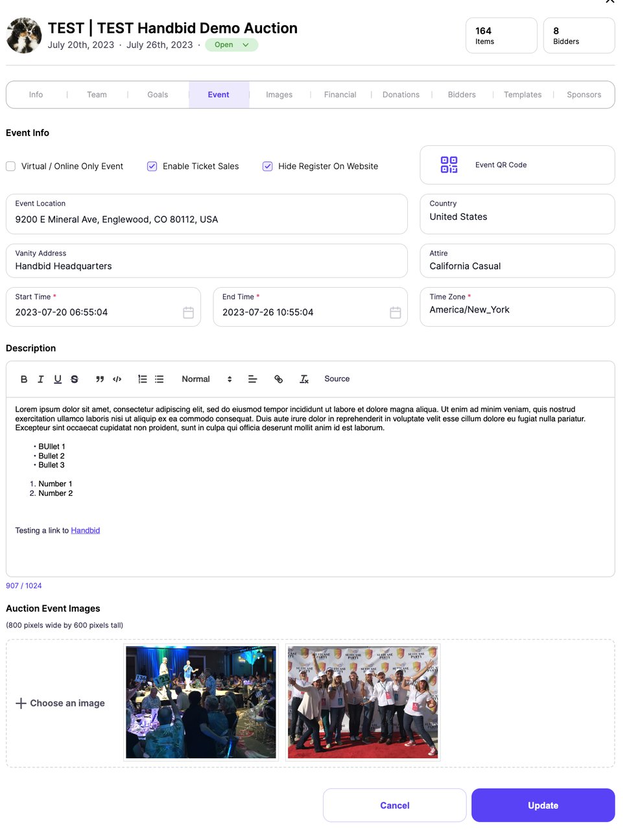Enable the Virtual / Online Only Event checkbox
Image resolution: width=629 pixels, height=840 pixels.
pyautogui.click(x=10, y=166)
